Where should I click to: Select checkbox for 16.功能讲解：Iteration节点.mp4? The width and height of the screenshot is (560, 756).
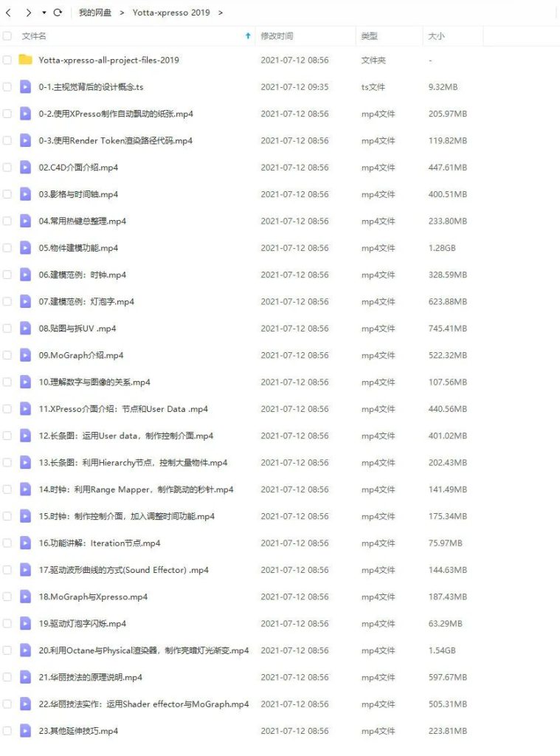(7, 543)
